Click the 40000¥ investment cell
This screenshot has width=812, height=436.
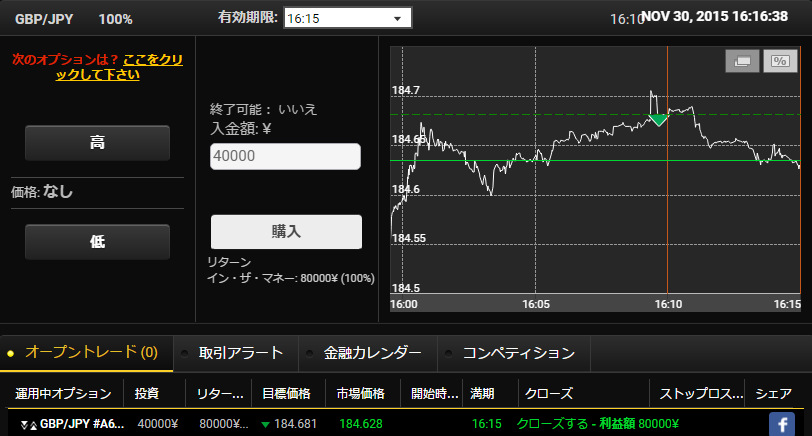pos(157,424)
